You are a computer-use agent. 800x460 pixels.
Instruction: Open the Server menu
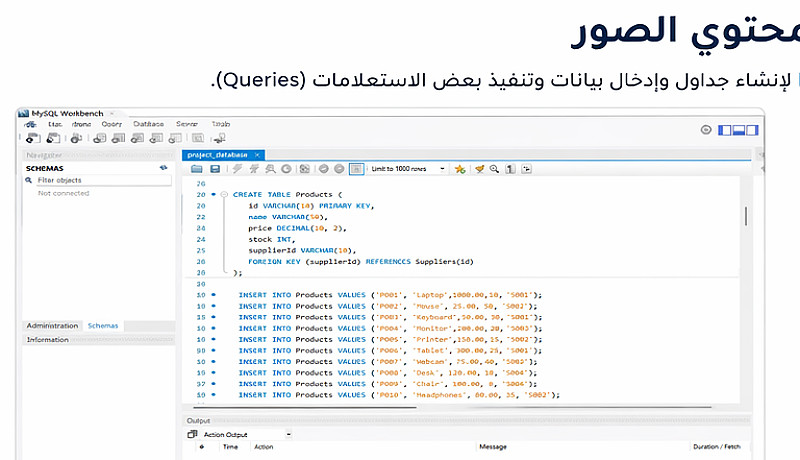(187, 124)
